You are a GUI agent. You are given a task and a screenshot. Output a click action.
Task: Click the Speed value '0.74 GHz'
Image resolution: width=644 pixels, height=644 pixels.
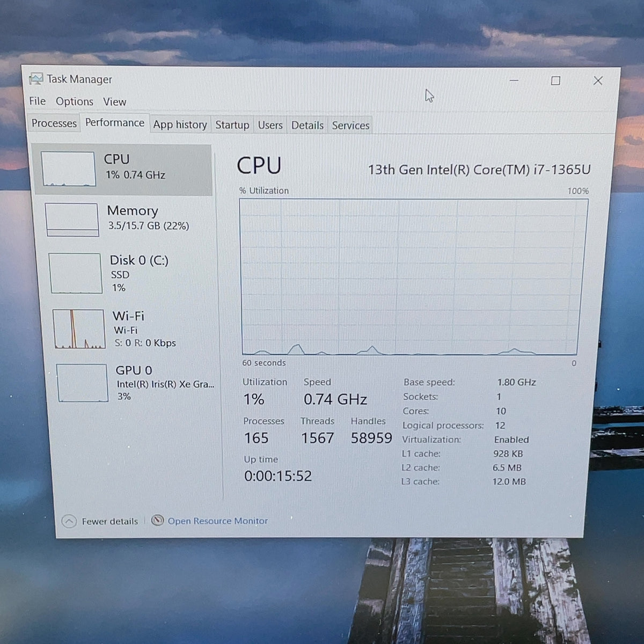[x=335, y=399]
